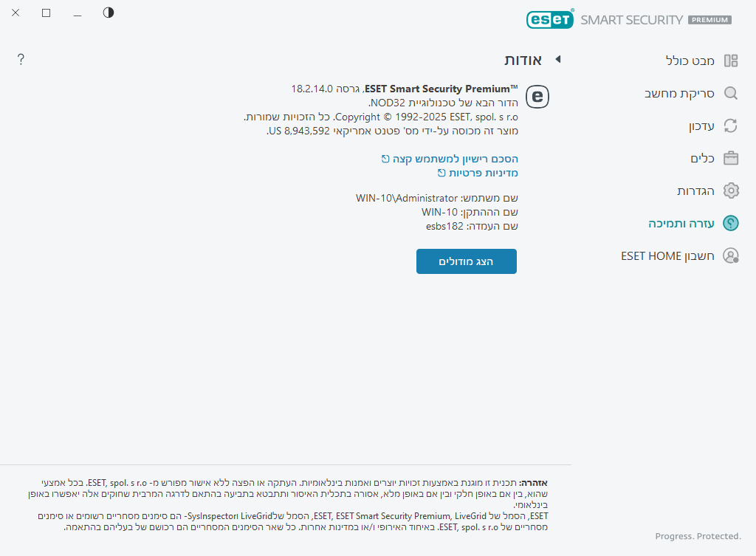Open the הסכם רישיון למשתמש קצה link
The image size is (756, 556).
pos(455,159)
